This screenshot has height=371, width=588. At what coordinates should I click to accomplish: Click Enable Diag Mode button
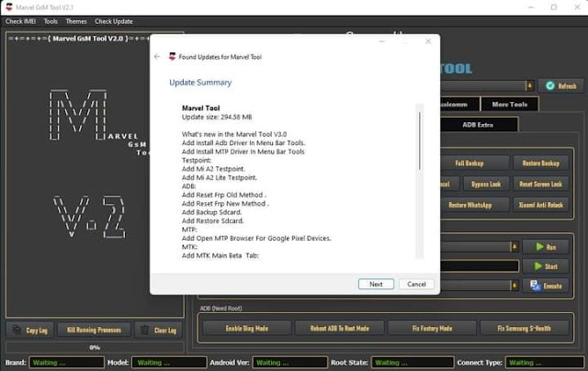(x=247, y=328)
